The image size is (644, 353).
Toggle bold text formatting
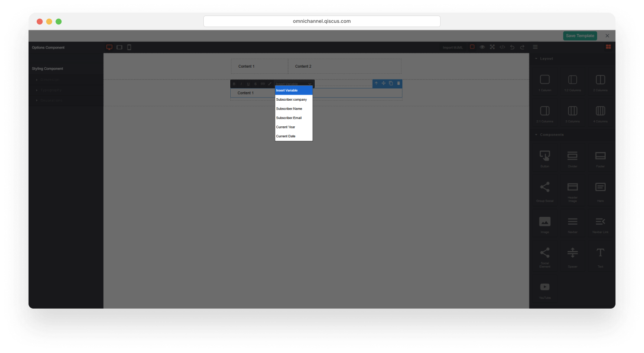click(x=234, y=84)
